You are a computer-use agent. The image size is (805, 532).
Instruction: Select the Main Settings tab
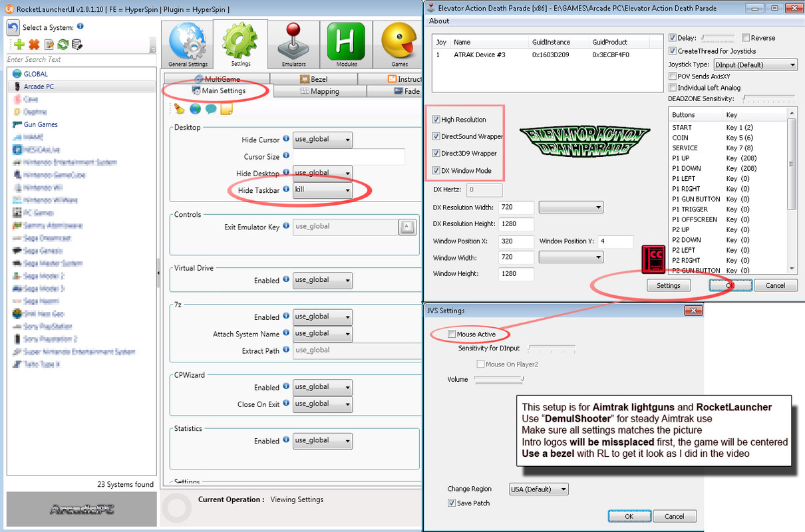coord(218,90)
